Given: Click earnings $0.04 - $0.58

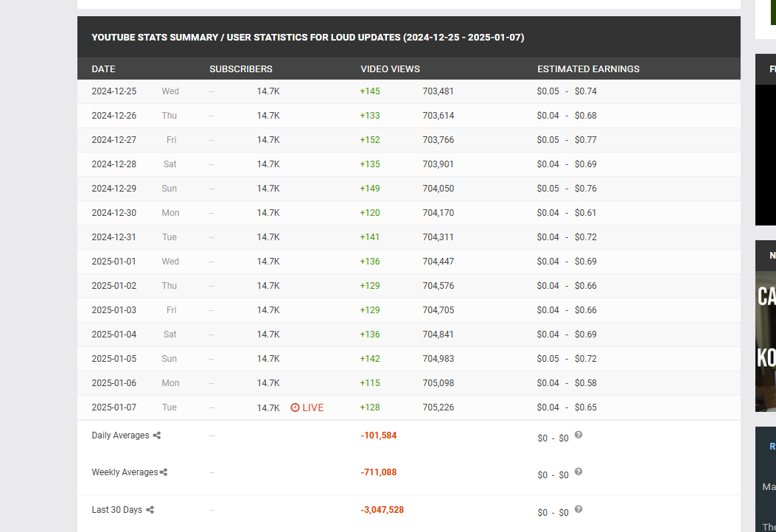Looking at the screenshot, I should [x=567, y=382].
